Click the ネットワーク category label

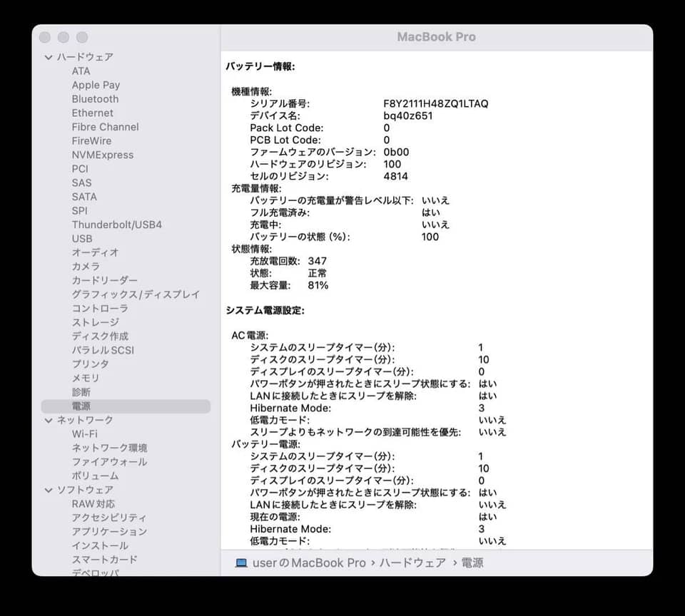point(85,421)
